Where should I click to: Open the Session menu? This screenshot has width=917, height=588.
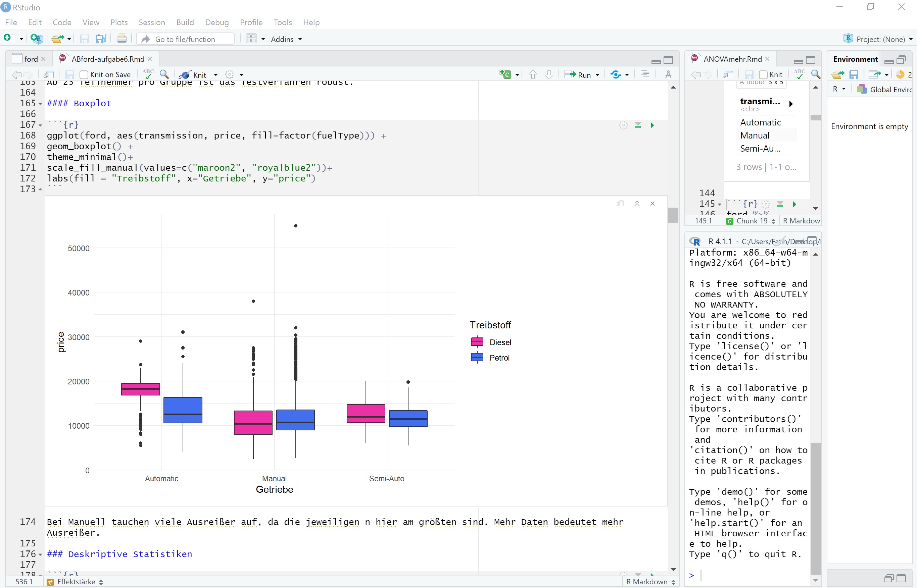click(x=152, y=22)
